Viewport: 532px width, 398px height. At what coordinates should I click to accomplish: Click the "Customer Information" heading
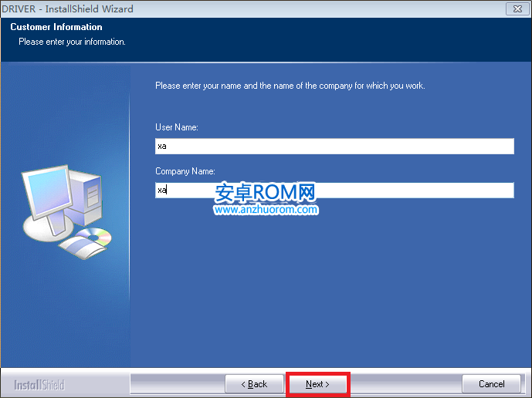[56, 27]
